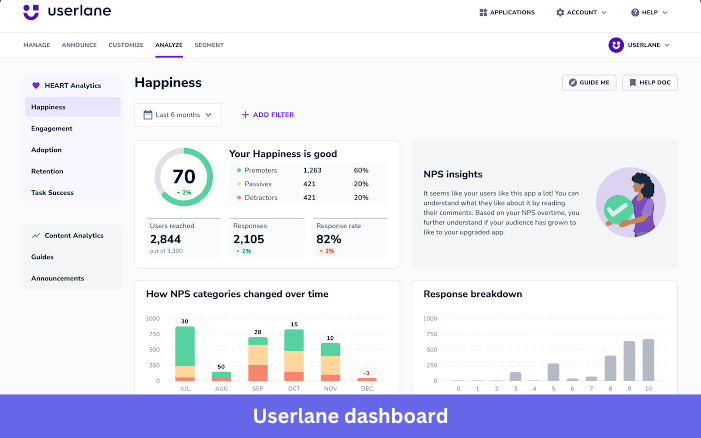
Task: Click the Userlane avatar icon
Action: click(616, 45)
